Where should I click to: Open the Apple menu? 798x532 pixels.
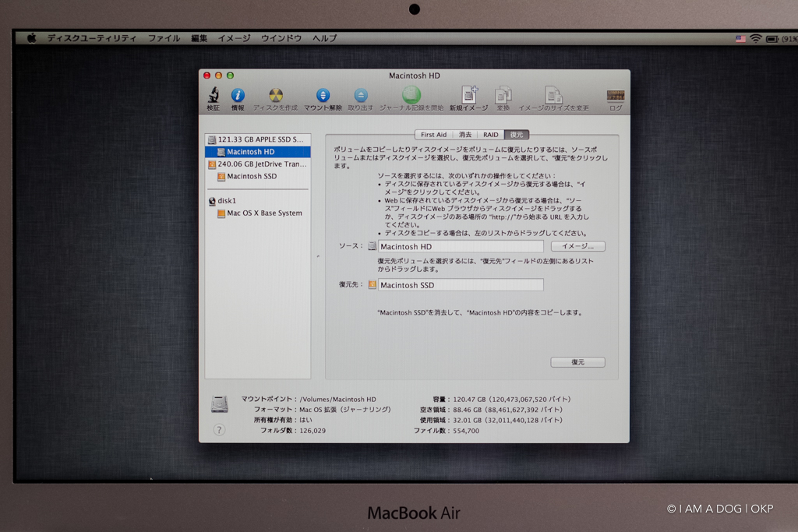coord(31,38)
